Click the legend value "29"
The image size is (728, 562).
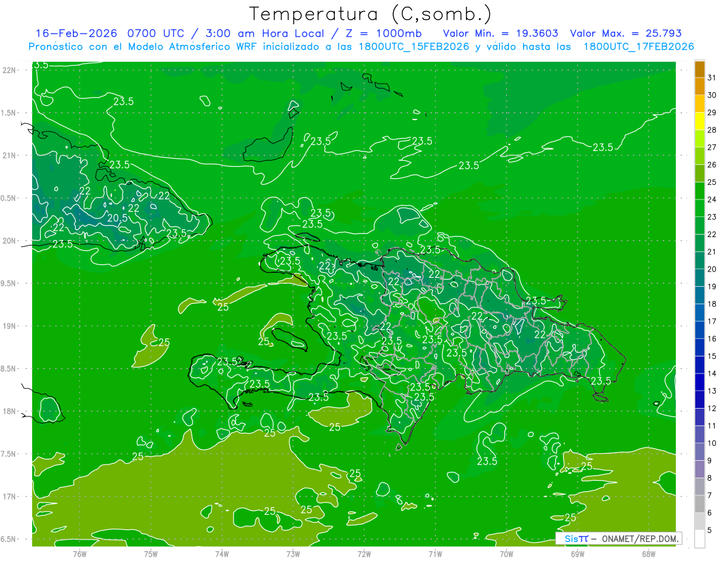coord(712,113)
